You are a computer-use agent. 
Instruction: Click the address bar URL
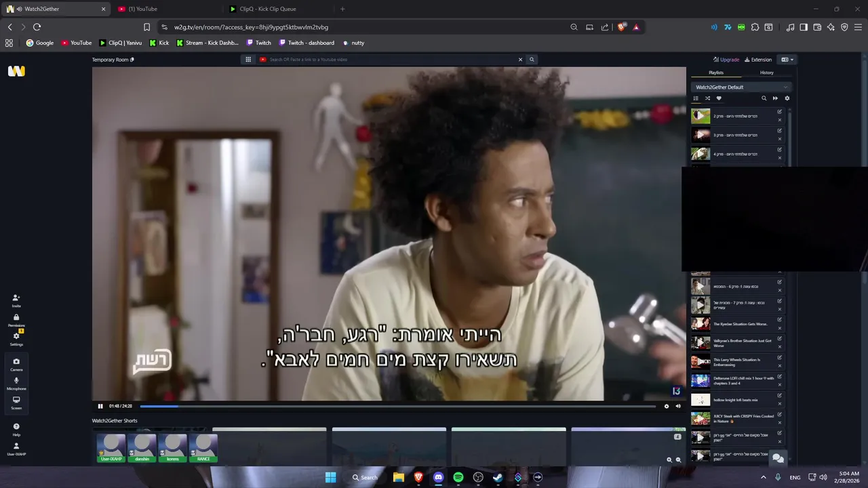(x=251, y=27)
